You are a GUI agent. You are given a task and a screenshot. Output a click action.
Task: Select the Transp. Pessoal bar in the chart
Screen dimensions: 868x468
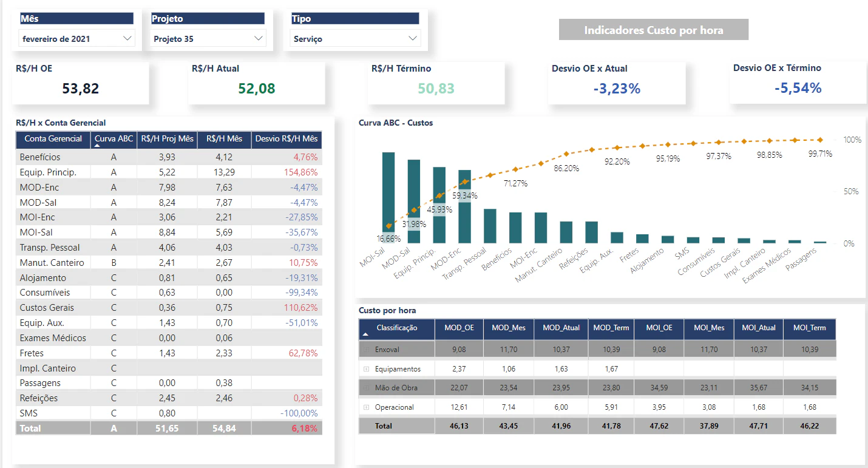(490, 226)
